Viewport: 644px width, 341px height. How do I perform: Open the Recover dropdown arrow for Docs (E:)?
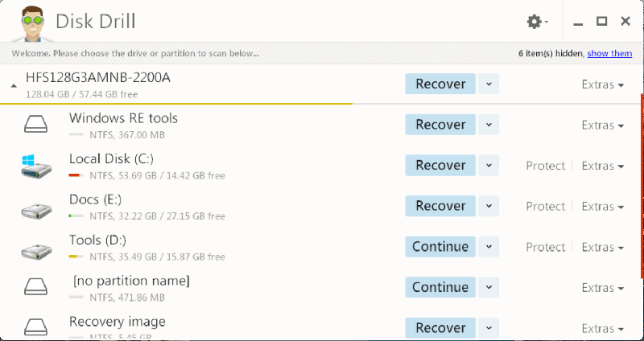tap(489, 206)
